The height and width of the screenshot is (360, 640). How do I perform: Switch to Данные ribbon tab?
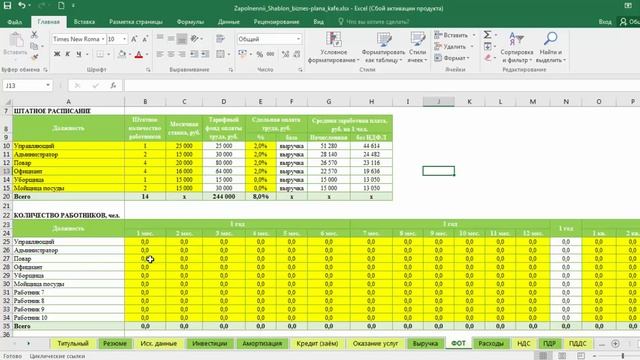pos(229,22)
